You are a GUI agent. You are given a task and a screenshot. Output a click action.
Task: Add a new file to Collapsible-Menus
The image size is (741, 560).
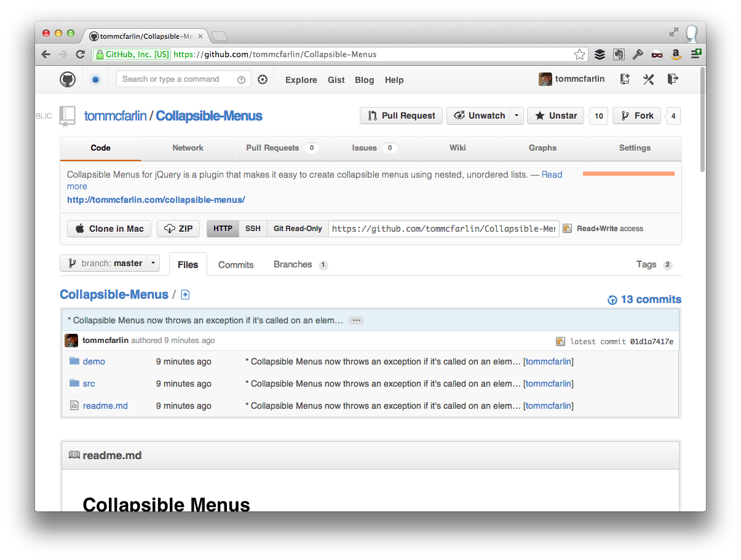pos(185,295)
